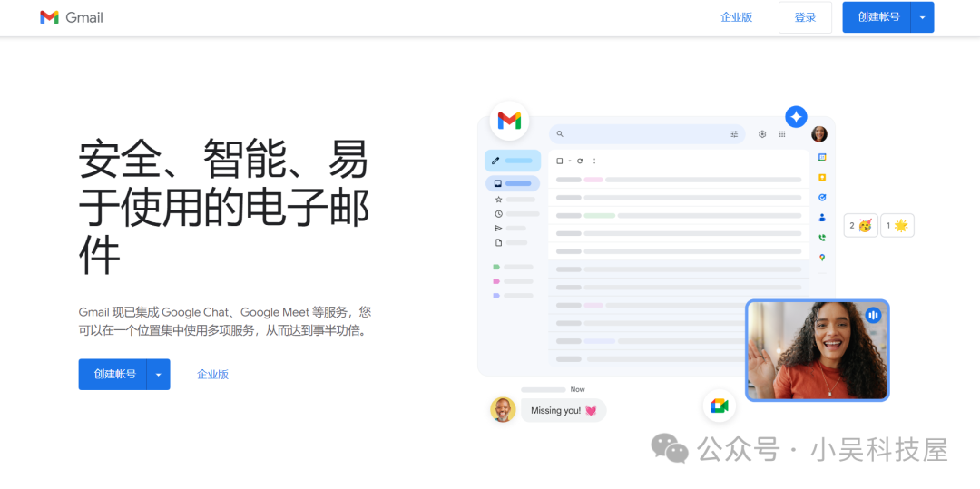Screen dimensions: 980x489
Task: Click the "Missing you!" chat bubble
Action: click(563, 410)
